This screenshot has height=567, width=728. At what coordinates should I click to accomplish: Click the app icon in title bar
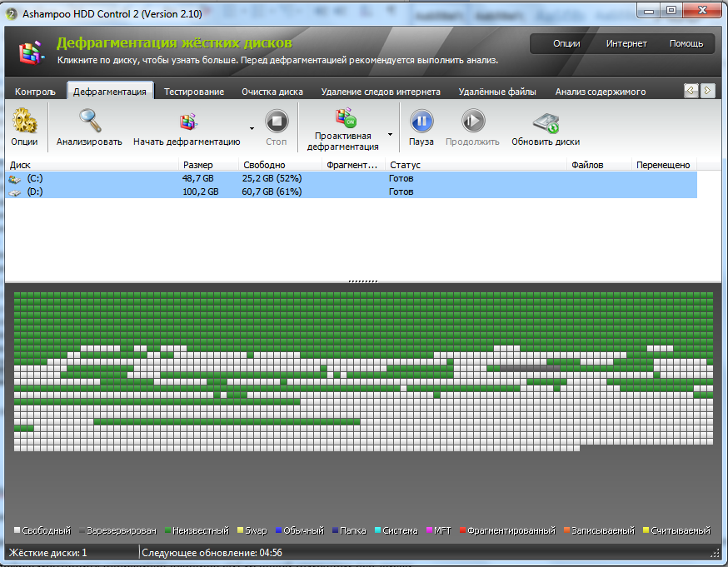(12, 14)
